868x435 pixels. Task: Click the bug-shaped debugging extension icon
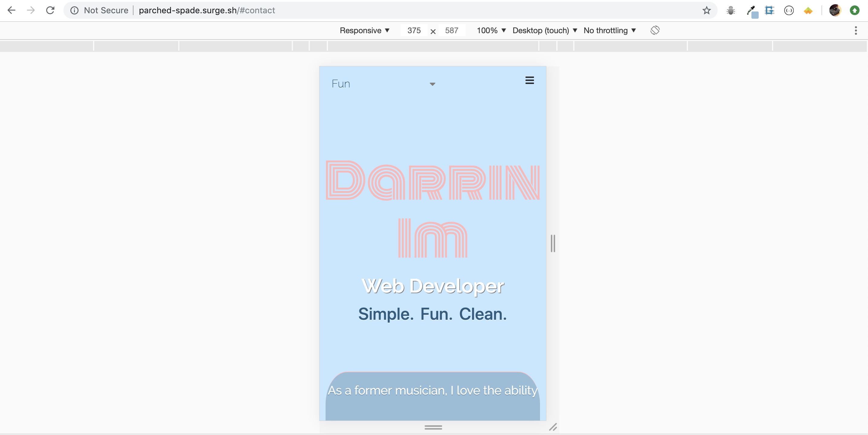(731, 11)
